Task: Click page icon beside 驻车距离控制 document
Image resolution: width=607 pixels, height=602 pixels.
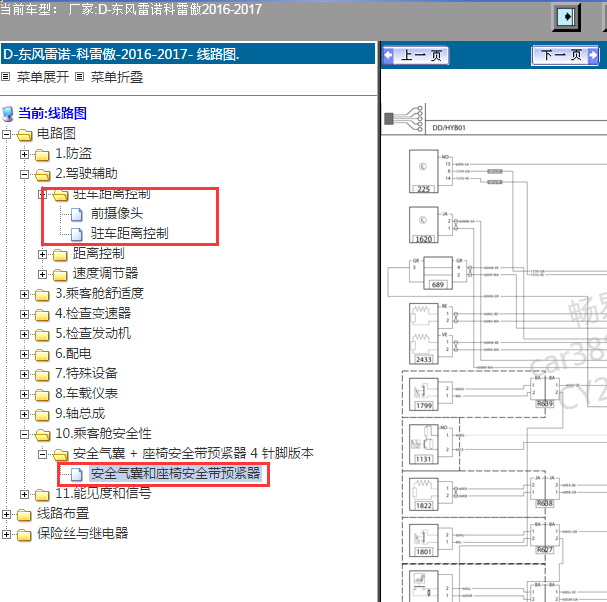Action: point(77,234)
